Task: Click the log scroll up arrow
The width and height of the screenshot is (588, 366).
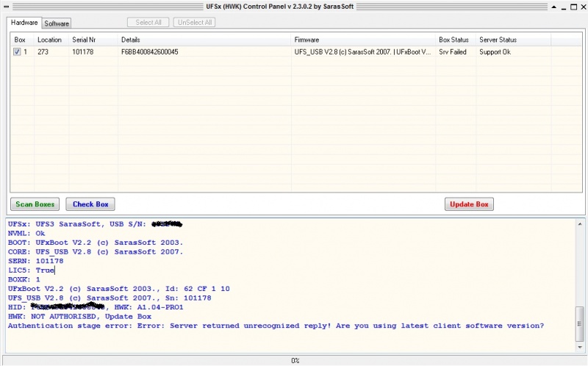Action: click(x=580, y=224)
